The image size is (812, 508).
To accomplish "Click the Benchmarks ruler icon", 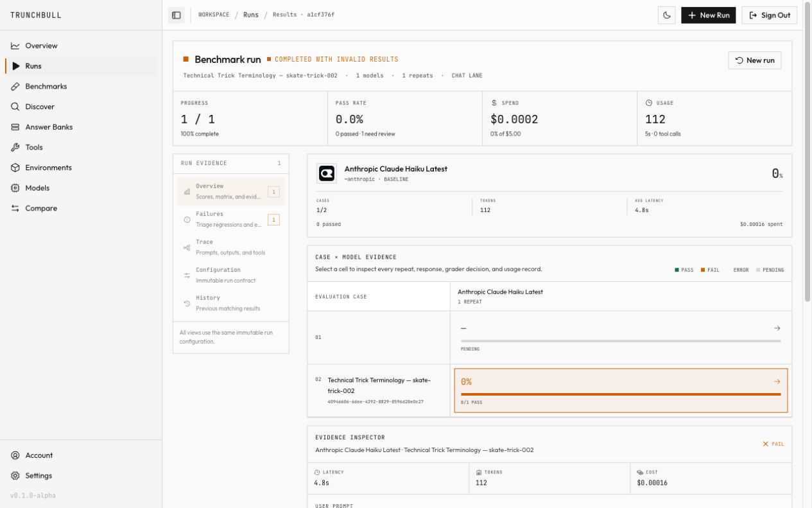I will (15, 86).
